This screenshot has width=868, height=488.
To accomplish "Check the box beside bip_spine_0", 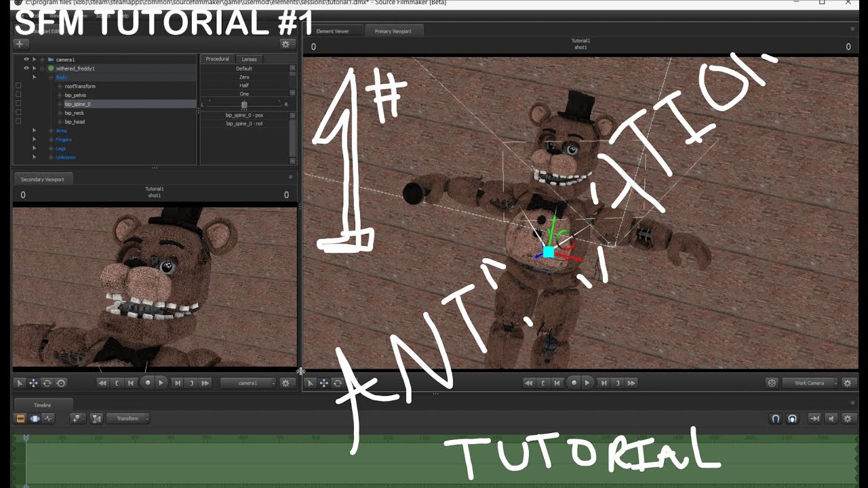I will pos(18,104).
